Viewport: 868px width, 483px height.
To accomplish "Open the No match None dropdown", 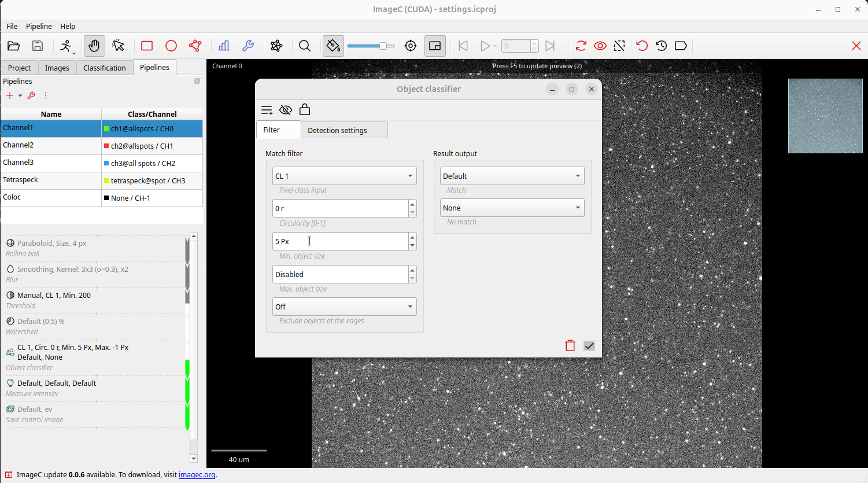I will pyautogui.click(x=512, y=208).
